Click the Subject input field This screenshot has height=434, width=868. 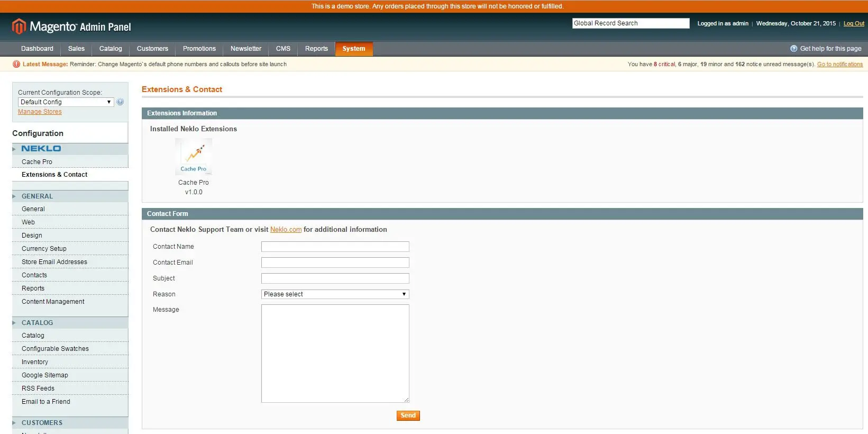(x=335, y=278)
